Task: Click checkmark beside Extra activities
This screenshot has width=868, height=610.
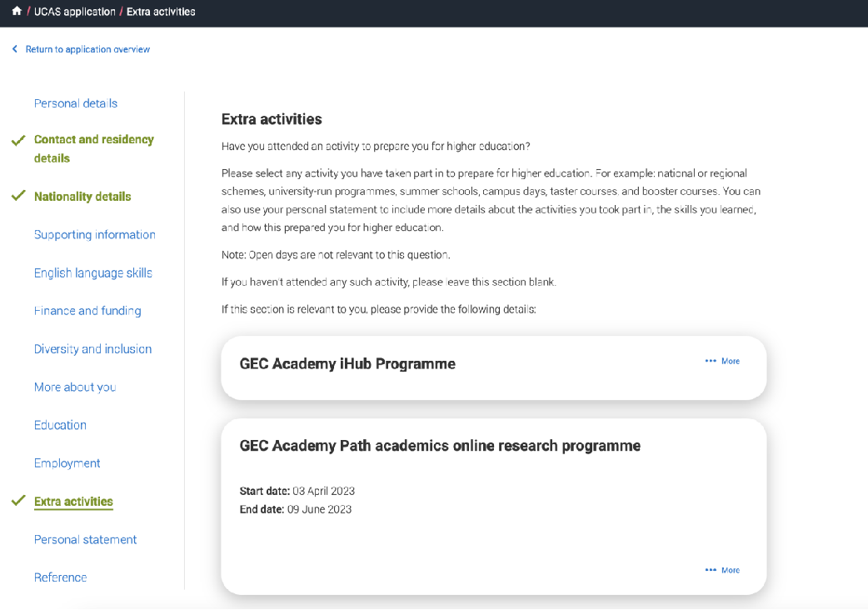Action: pos(18,500)
